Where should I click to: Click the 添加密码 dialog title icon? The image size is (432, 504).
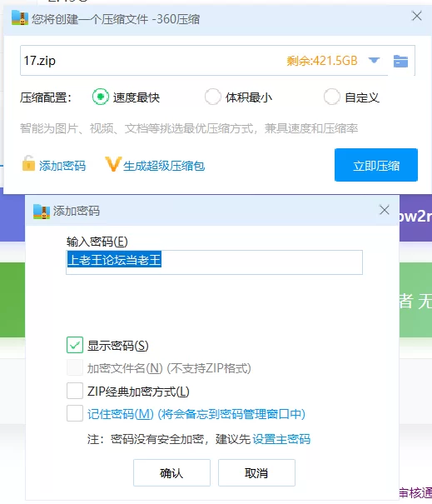[x=42, y=212]
